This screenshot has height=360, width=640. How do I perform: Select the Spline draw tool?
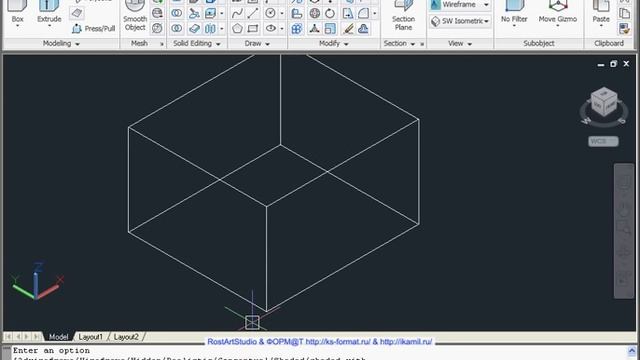tap(237, 13)
